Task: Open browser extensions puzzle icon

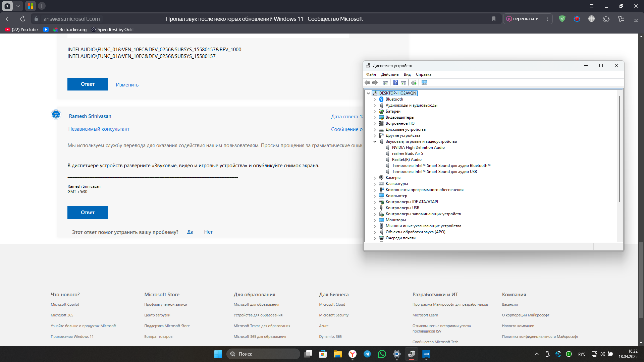Action: [x=606, y=19]
